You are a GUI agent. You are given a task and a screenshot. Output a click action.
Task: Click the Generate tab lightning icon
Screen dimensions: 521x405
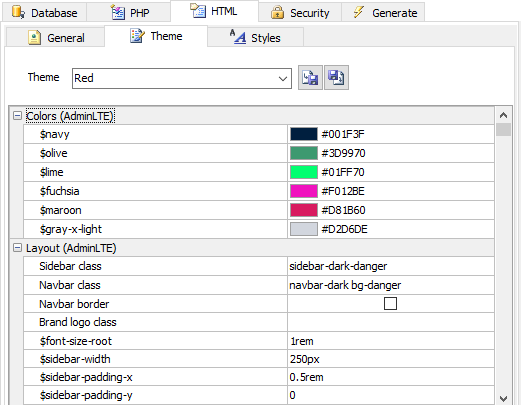pos(359,12)
